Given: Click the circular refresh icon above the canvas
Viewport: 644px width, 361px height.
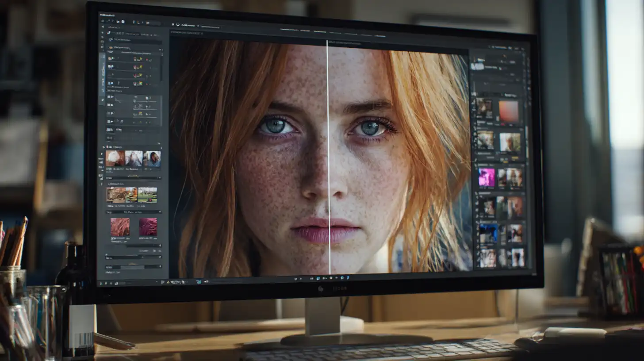Looking at the screenshot, I should [178, 25].
